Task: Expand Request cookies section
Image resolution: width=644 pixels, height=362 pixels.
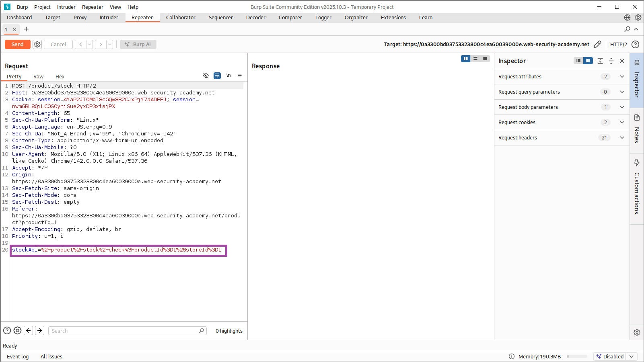Action: pos(622,123)
